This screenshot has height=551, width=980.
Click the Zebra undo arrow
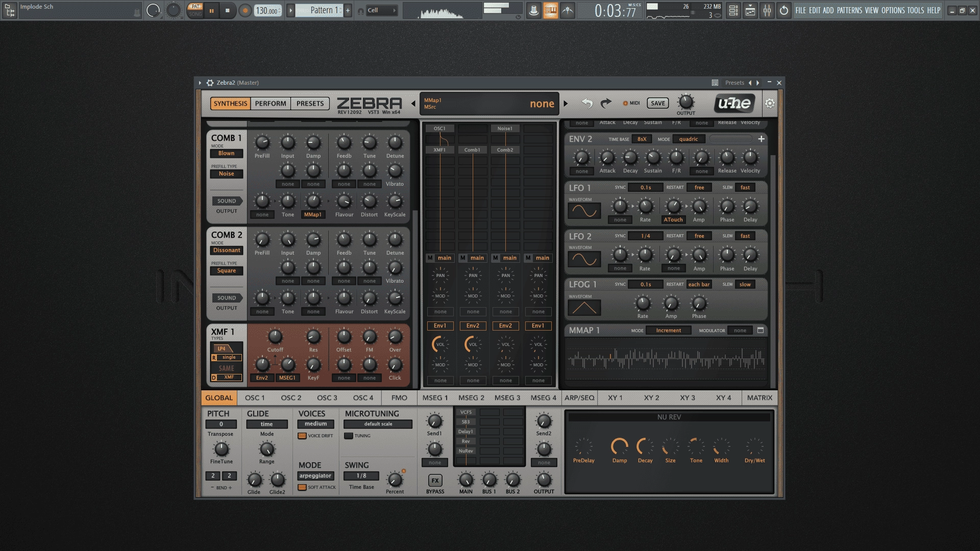coord(587,104)
